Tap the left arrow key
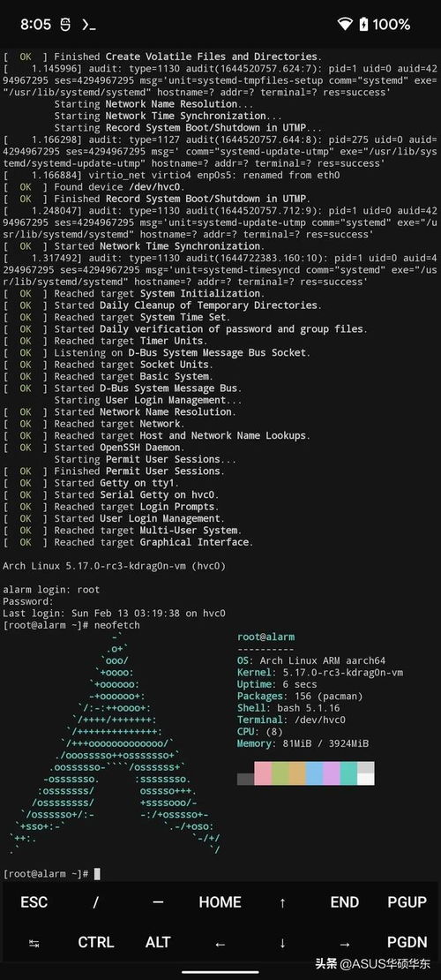 coord(220,943)
